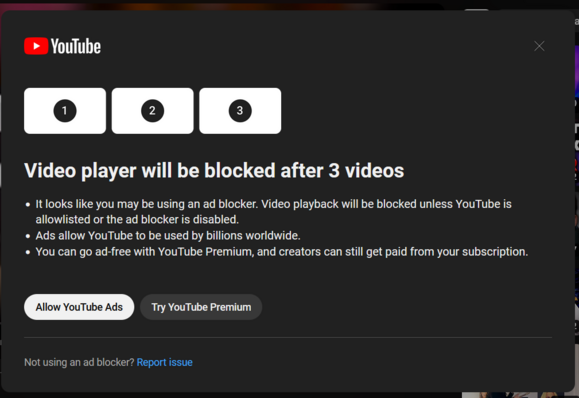Open the Try YouTube Premium offer
The image size is (579, 398).
coord(201,307)
